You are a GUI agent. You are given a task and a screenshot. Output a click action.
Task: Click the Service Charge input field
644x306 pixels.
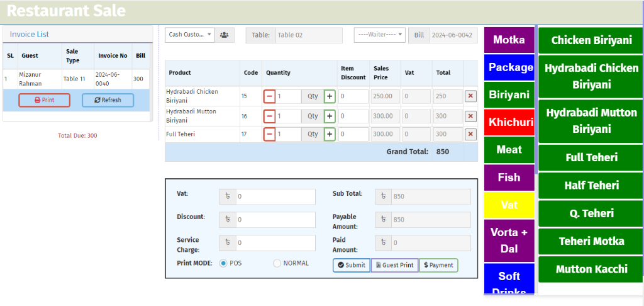coord(275,243)
